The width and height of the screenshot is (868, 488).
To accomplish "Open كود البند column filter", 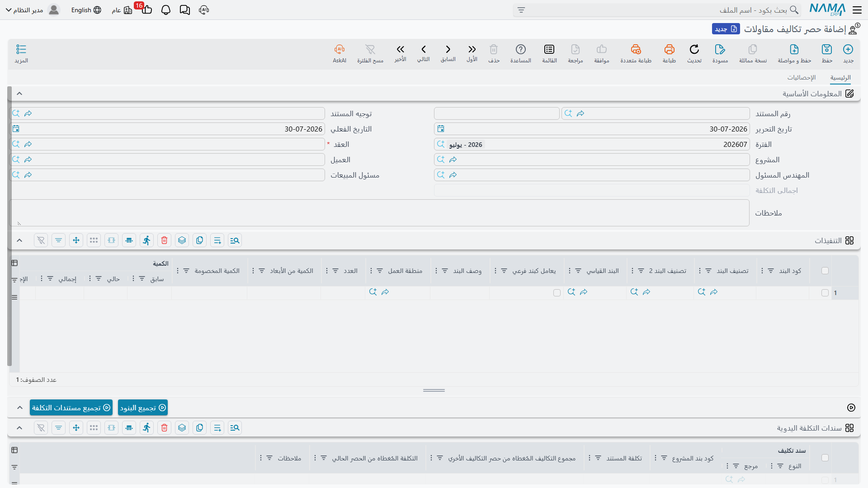I will click(x=771, y=271).
